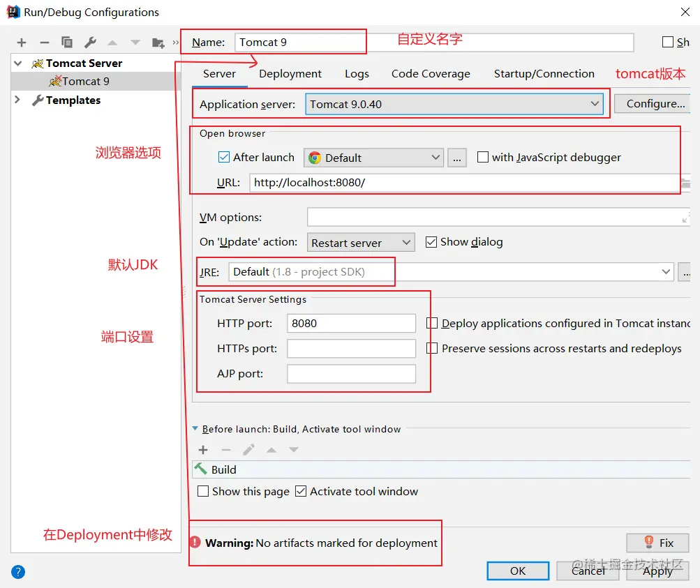The height and width of the screenshot is (588, 700).
Task: Enable Deploy applications configured in Tomcat checkbox
Action: (432, 323)
